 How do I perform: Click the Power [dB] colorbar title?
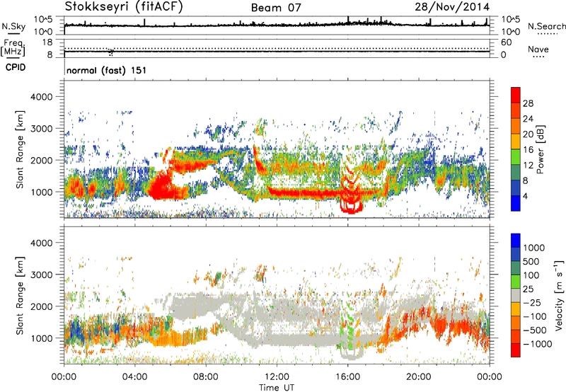pyautogui.click(x=541, y=149)
